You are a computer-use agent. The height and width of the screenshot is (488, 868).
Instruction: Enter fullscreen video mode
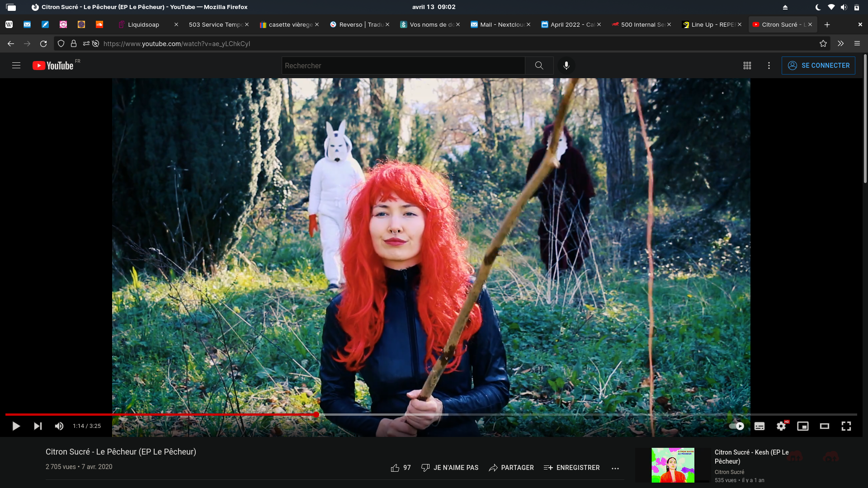tap(846, 426)
